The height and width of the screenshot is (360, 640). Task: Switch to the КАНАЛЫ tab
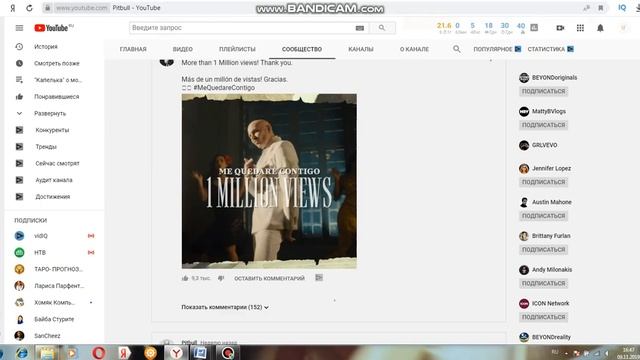click(361, 49)
